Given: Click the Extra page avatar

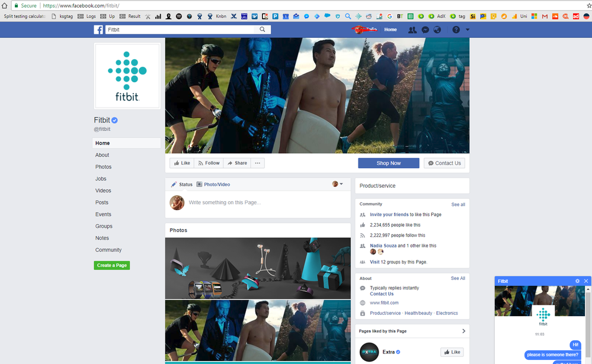Looking at the screenshot, I should 369,352.
